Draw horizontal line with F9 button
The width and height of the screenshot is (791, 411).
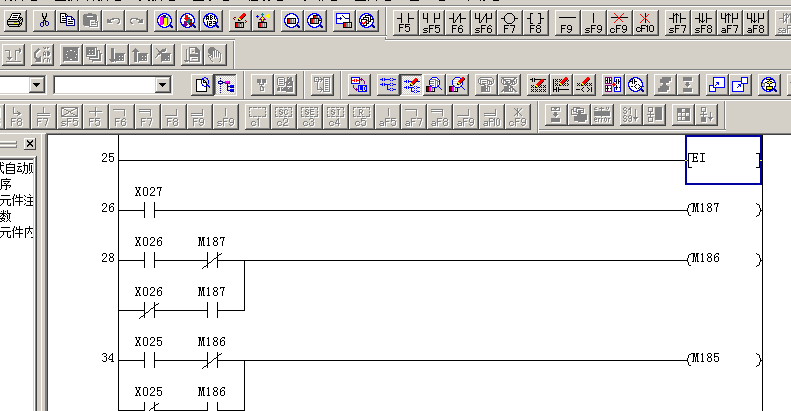[x=566, y=21]
